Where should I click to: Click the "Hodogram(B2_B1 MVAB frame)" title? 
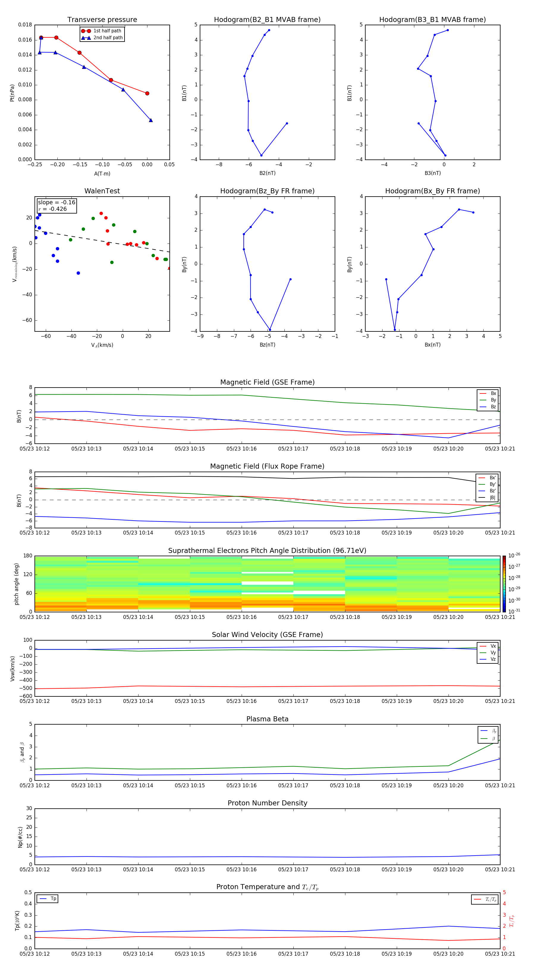click(267, 20)
